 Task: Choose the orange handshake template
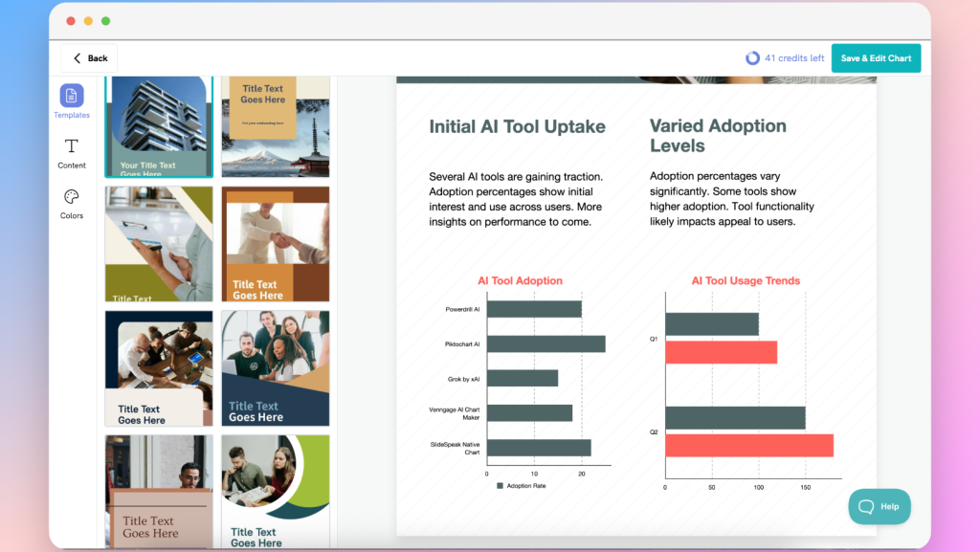point(276,244)
